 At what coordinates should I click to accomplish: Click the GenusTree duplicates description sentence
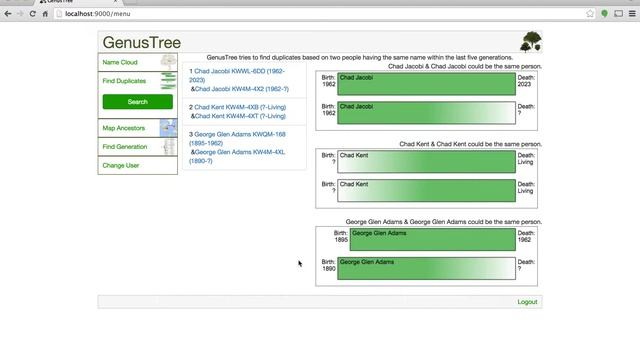(360, 58)
